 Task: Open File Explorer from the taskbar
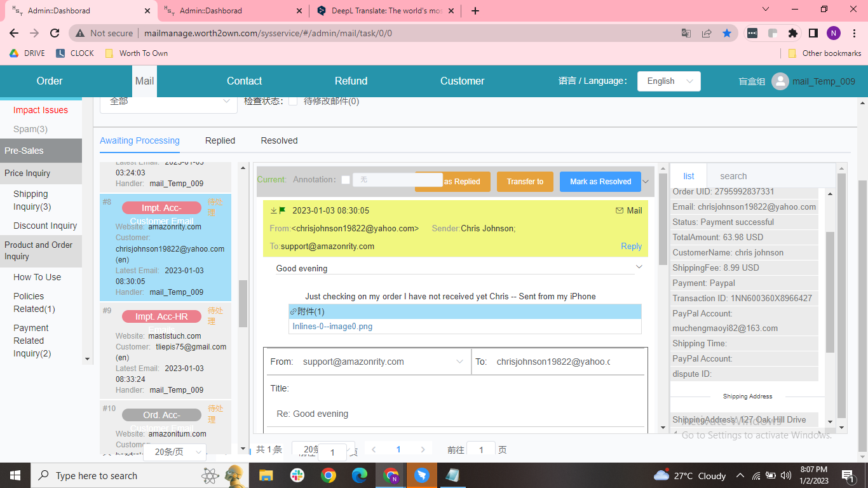[x=266, y=475]
